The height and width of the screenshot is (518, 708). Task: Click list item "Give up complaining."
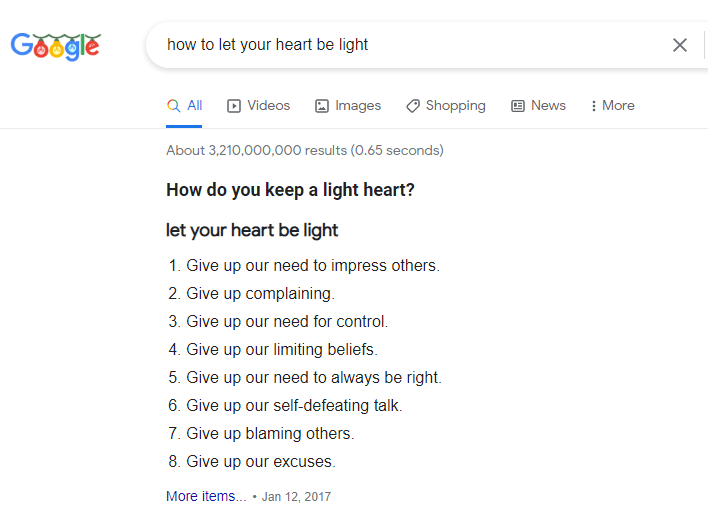coord(260,294)
